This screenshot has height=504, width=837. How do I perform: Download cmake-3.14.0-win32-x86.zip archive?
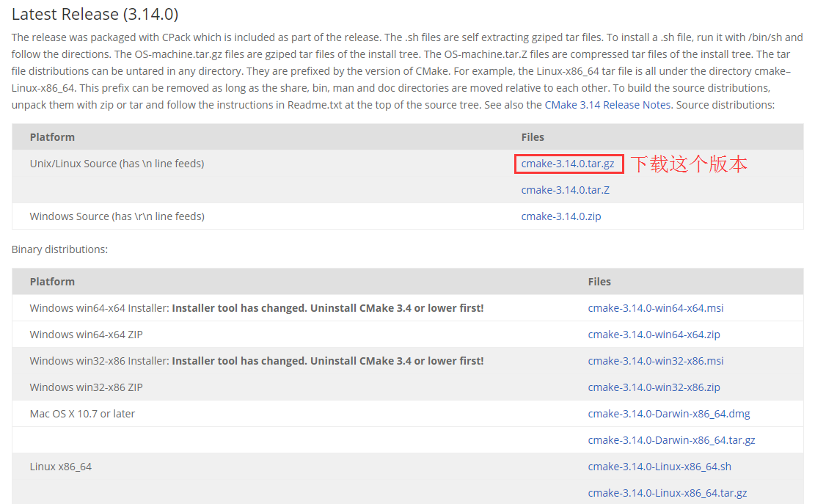click(654, 387)
